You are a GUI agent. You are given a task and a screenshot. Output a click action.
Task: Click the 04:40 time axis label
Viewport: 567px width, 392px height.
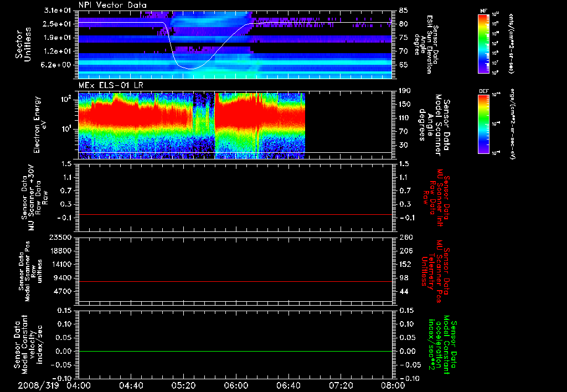tap(131, 385)
